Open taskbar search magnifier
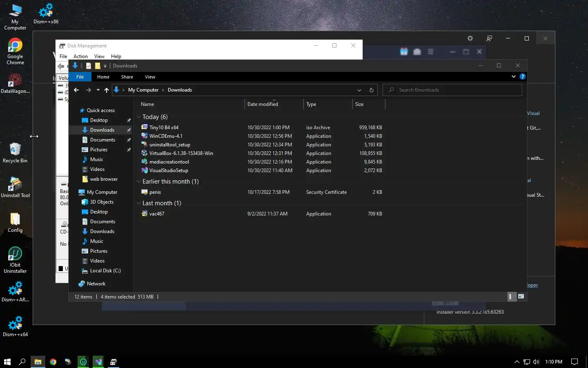This screenshot has height=368, width=588. click(22, 362)
